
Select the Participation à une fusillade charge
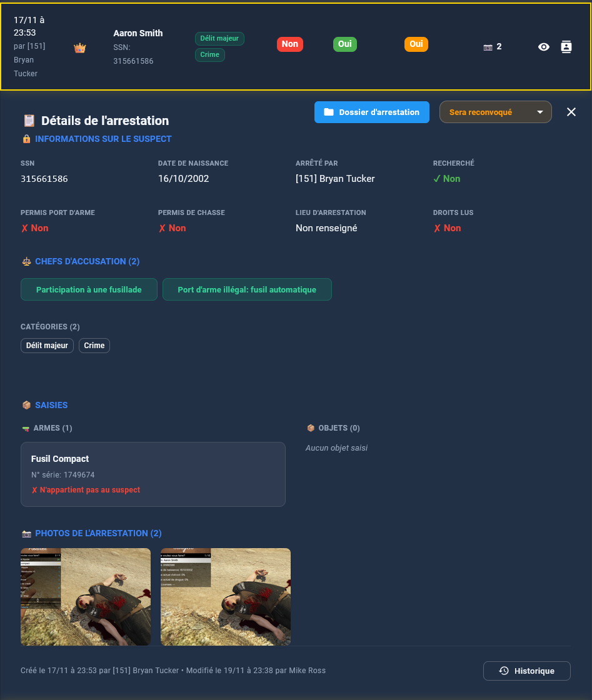click(89, 289)
